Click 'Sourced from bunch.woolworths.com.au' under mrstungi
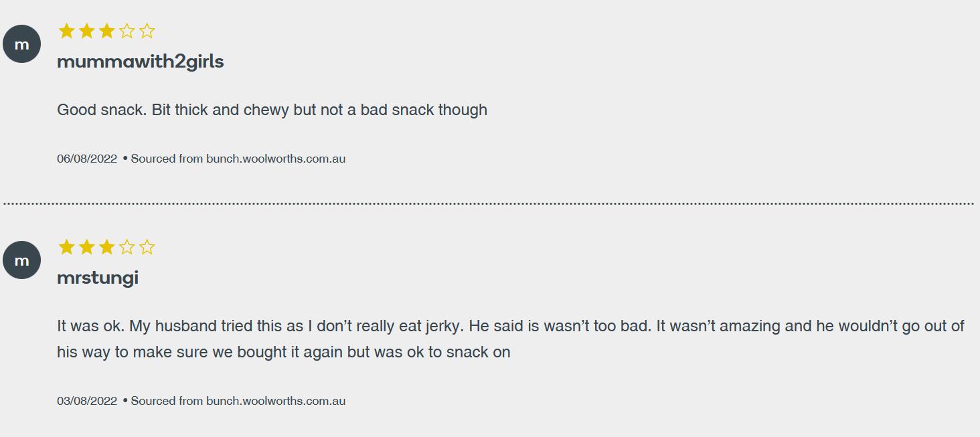 click(238, 402)
